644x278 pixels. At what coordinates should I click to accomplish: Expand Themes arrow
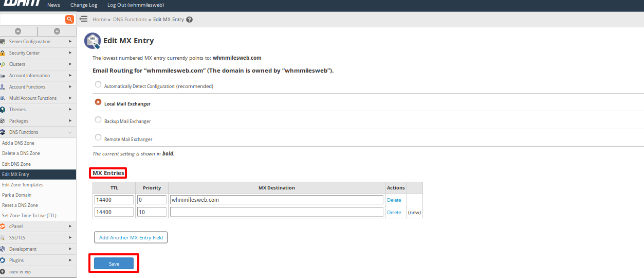(x=70, y=110)
